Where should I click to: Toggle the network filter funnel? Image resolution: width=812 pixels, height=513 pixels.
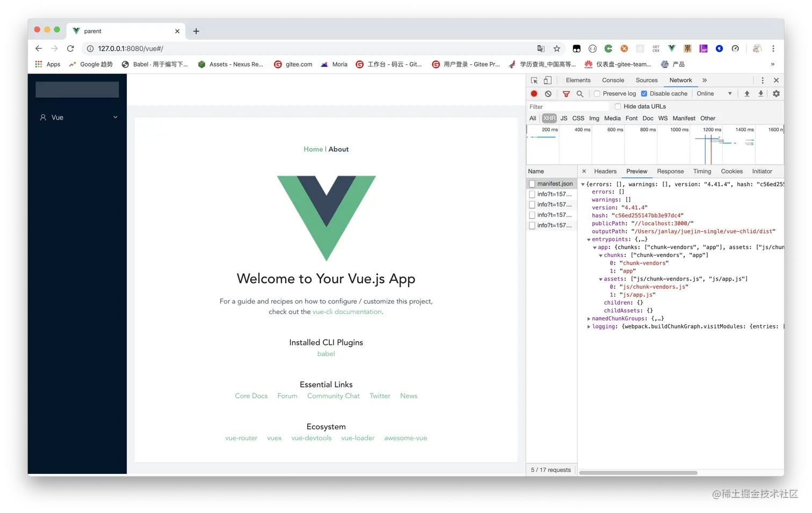point(566,93)
